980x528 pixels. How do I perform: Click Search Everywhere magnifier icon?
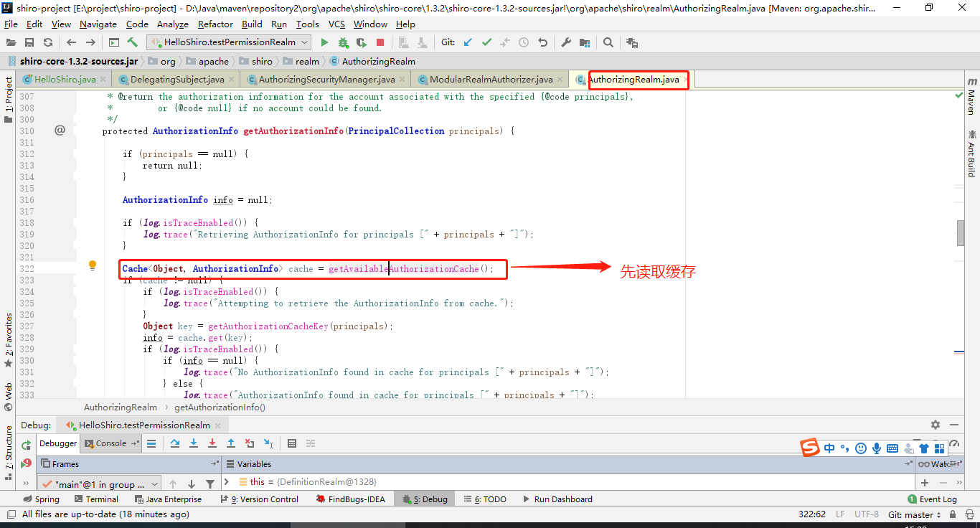coord(608,42)
